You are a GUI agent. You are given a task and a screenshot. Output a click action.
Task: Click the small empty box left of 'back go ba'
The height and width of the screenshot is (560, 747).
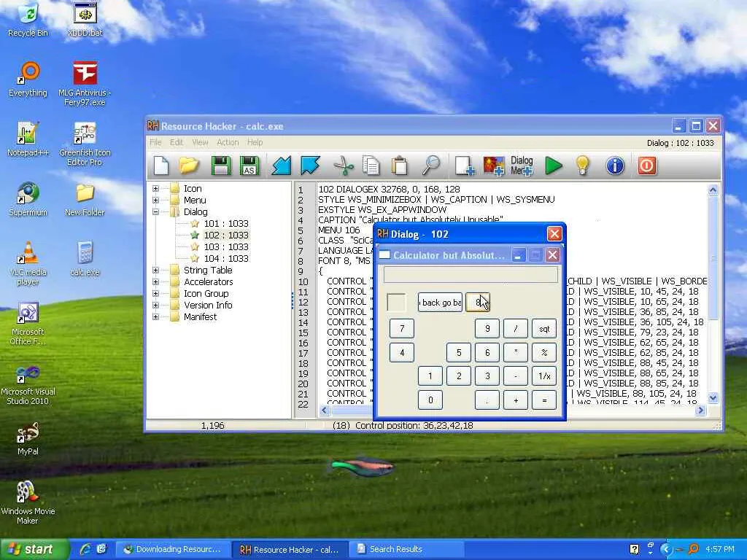396,303
